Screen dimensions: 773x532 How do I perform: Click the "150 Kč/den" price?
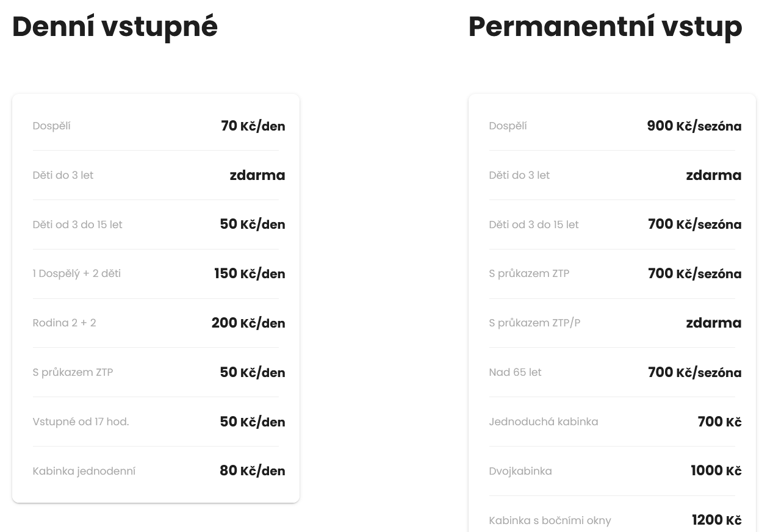point(250,274)
